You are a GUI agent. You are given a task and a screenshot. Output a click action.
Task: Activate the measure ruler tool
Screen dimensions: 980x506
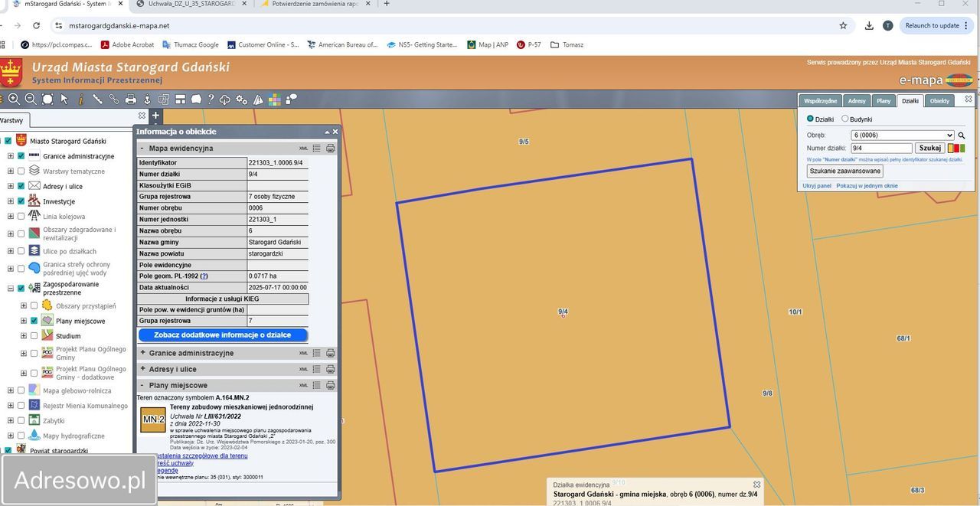(97, 99)
